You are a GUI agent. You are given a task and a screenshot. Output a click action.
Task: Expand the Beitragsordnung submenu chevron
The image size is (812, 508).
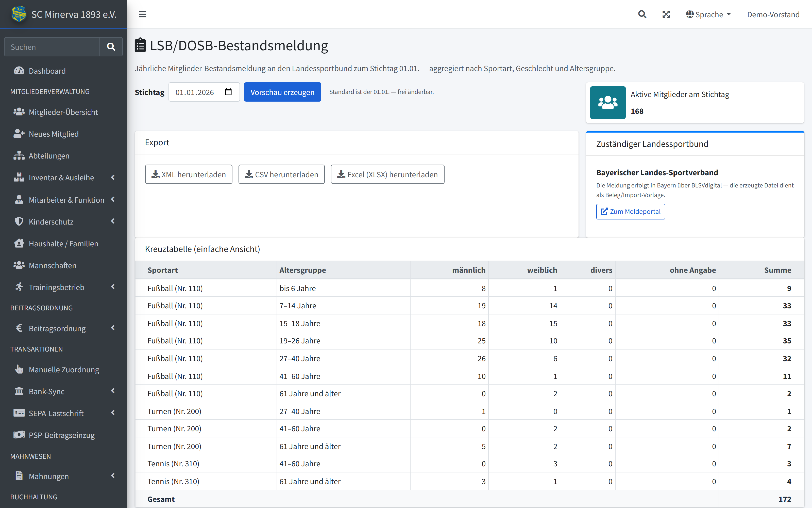pos(113,328)
